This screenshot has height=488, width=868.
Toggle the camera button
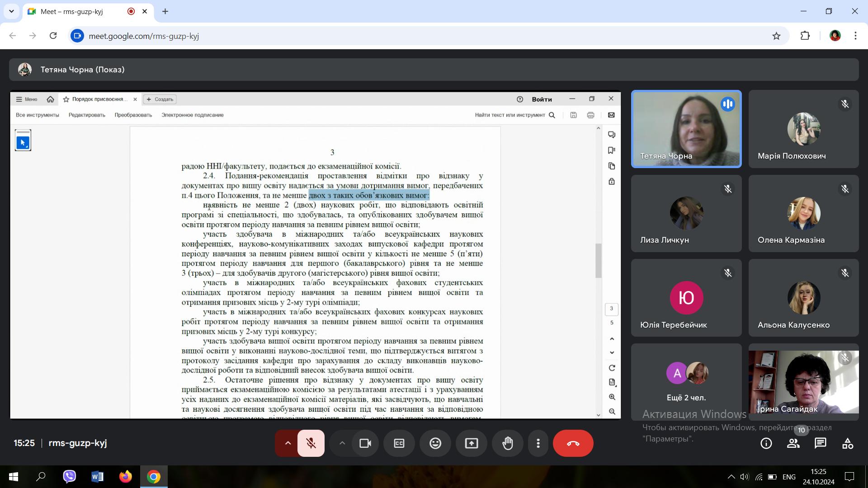click(365, 443)
